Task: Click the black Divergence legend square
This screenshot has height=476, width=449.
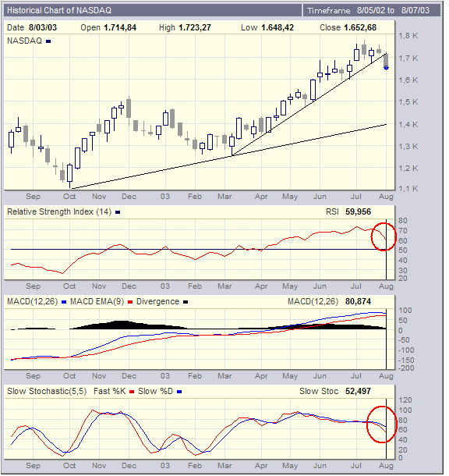Action: point(186,302)
